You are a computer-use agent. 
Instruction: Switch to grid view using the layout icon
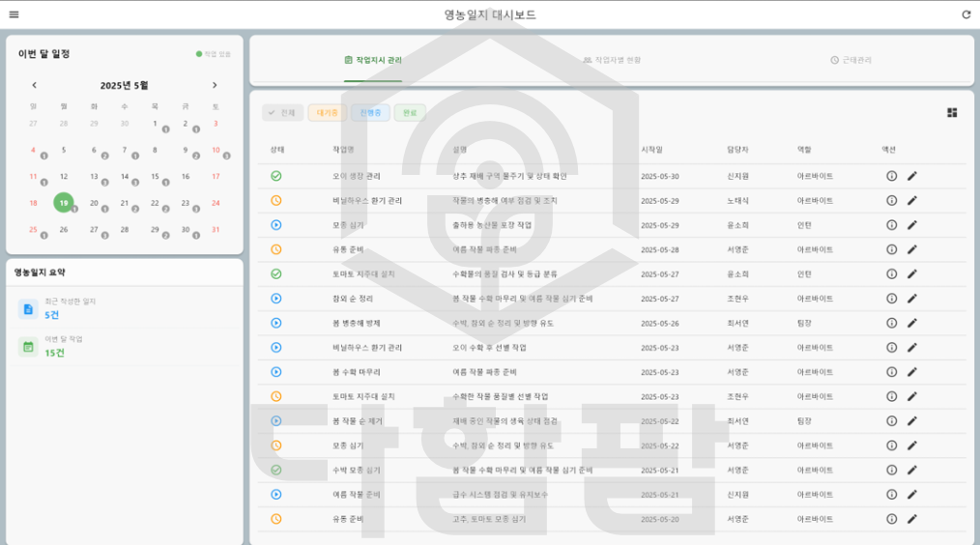[952, 113]
